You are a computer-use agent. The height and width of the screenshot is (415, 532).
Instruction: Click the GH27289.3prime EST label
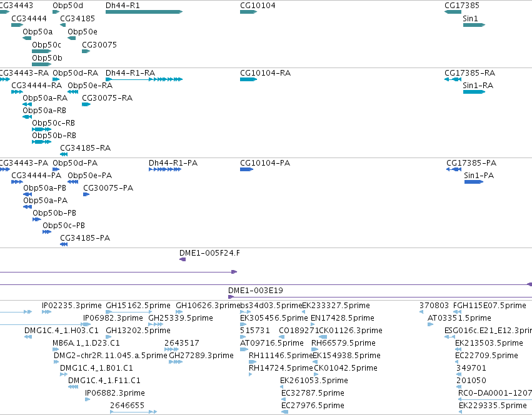pos(201,356)
